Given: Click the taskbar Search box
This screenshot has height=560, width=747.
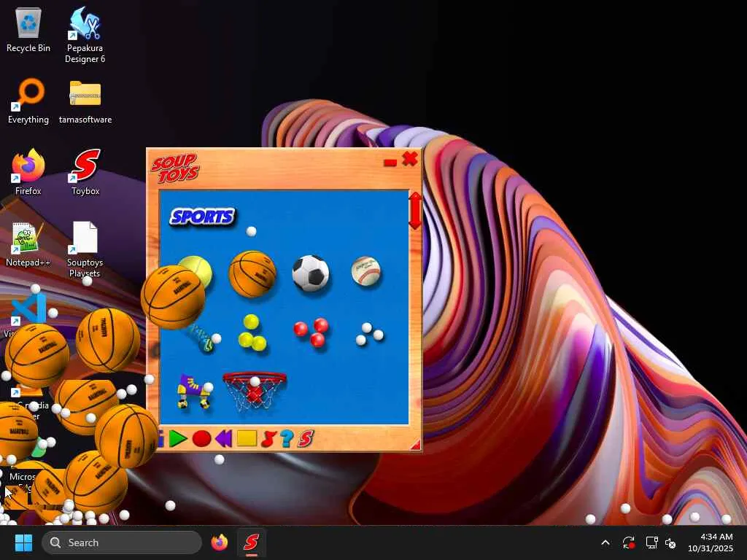Looking at the screenshot, I should (x=122, y=542).
